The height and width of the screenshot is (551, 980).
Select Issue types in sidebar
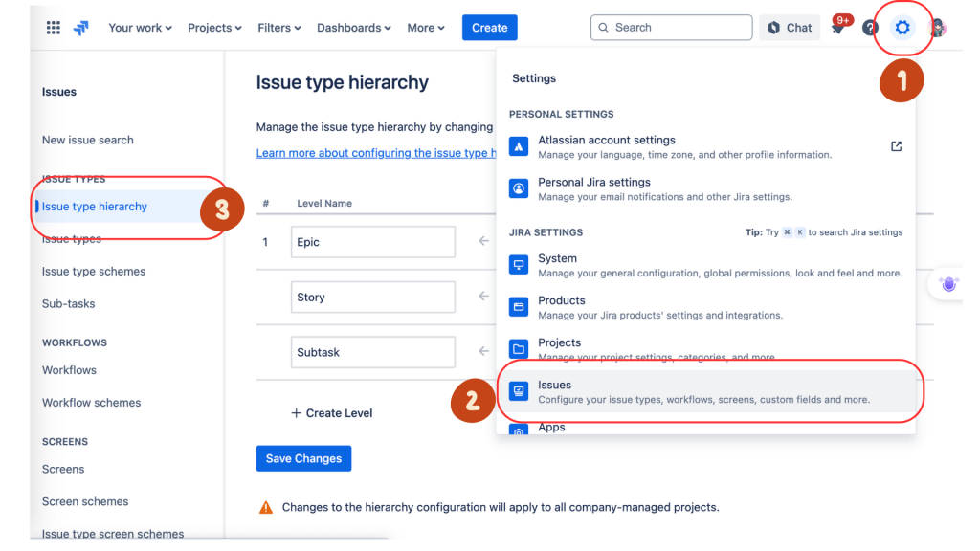click(71, 238)
